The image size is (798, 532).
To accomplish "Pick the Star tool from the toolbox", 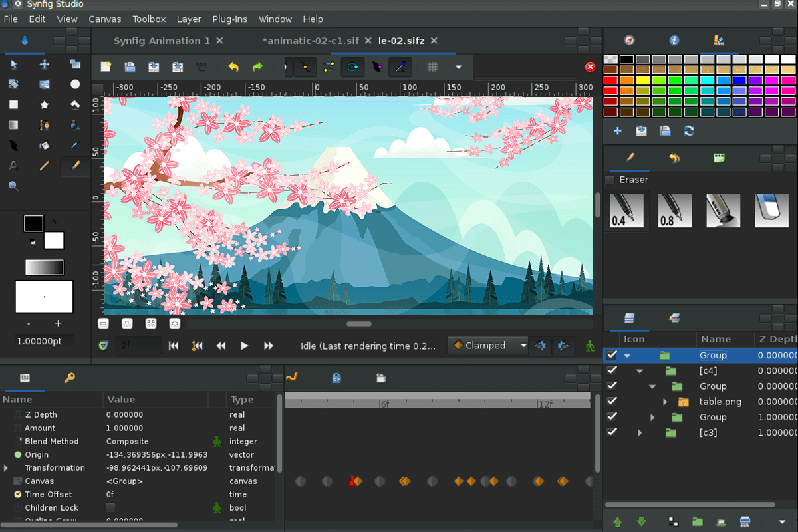I will click(x=43, y=105).
